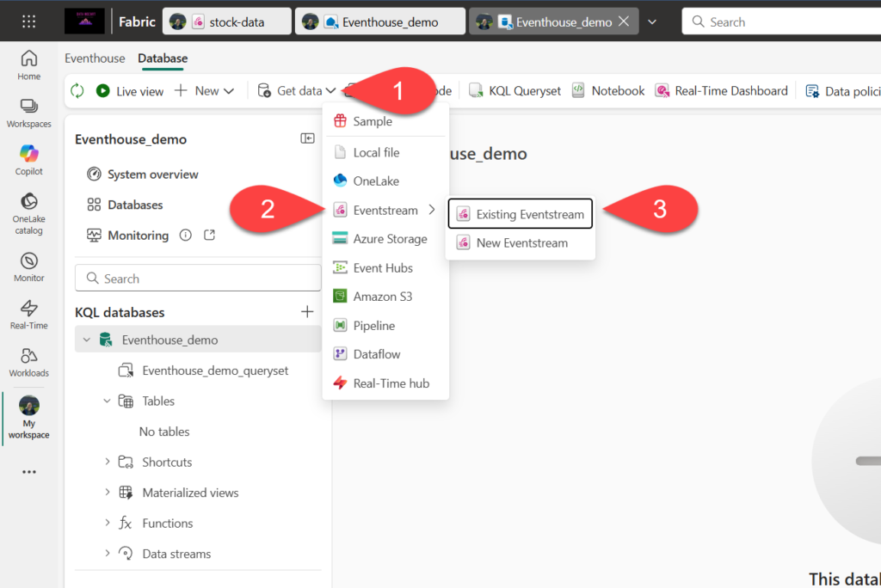Select Eventhouse_demo_queryset in the tree
Viewport: 881px width, 588px height.
click(x=215, y=371)
